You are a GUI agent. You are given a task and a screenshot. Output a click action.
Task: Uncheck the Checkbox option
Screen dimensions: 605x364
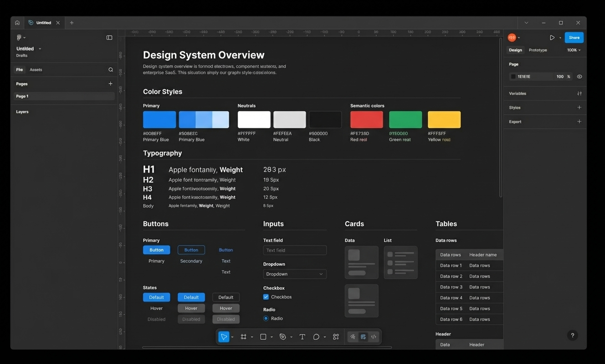pyautogui.click(x=266, y=297)
